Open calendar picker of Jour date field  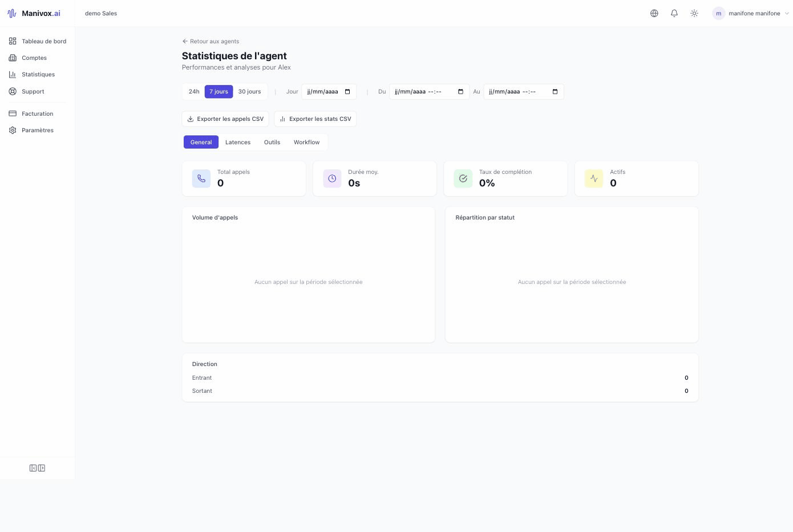pyautogui.click(x=347, y=92)
